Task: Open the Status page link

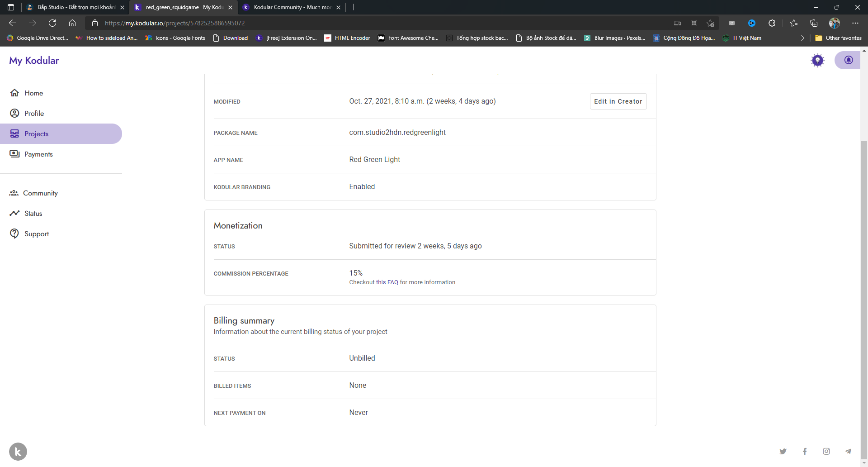Action: point(61,213)
